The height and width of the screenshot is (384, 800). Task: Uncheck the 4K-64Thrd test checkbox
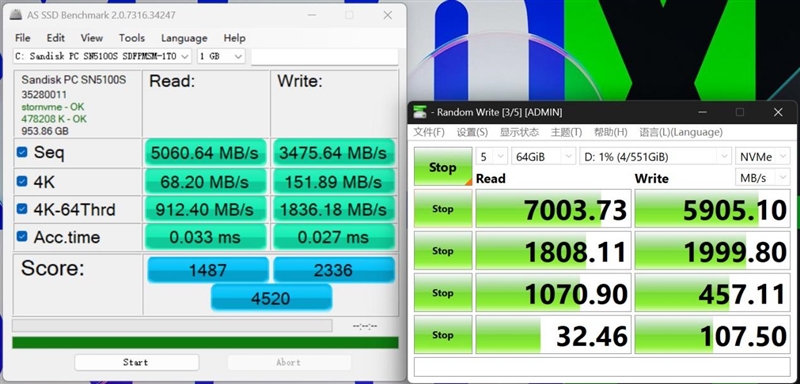[x=22, y=209]
